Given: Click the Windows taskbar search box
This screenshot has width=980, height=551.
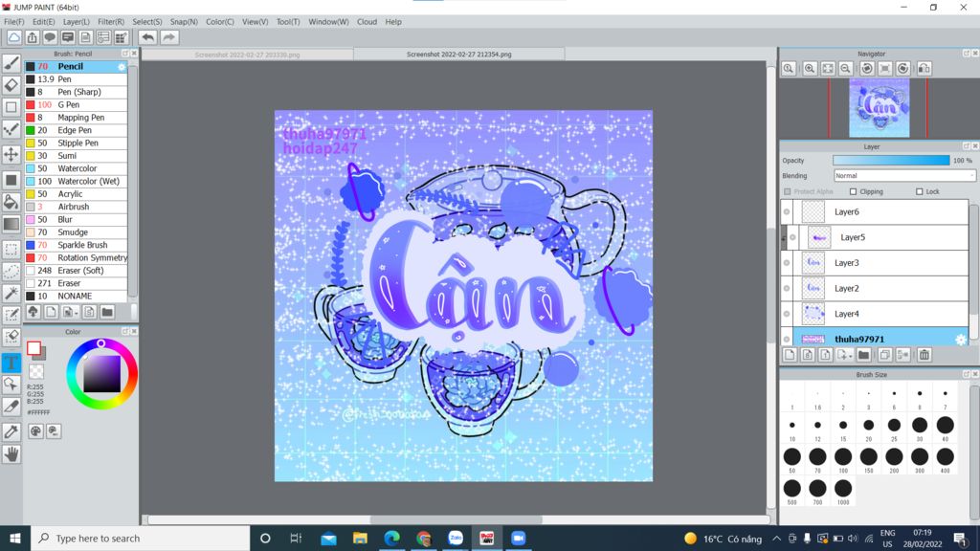Looking at the screenshot, I should [141, 538].
